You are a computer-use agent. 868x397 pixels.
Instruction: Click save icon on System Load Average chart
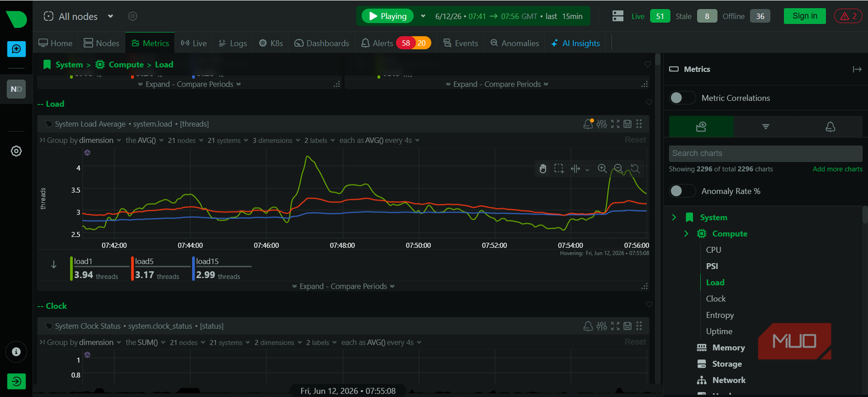[x=627, y=124]
